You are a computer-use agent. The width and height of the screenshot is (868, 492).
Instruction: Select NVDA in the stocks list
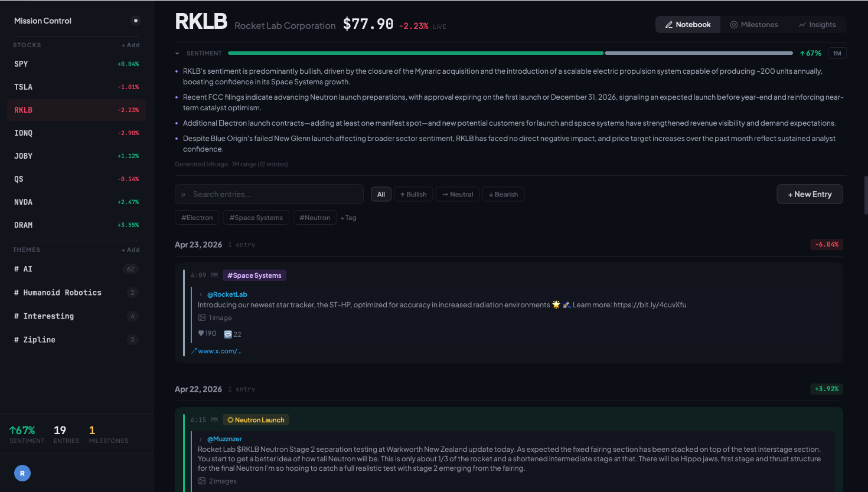(76, 202)
